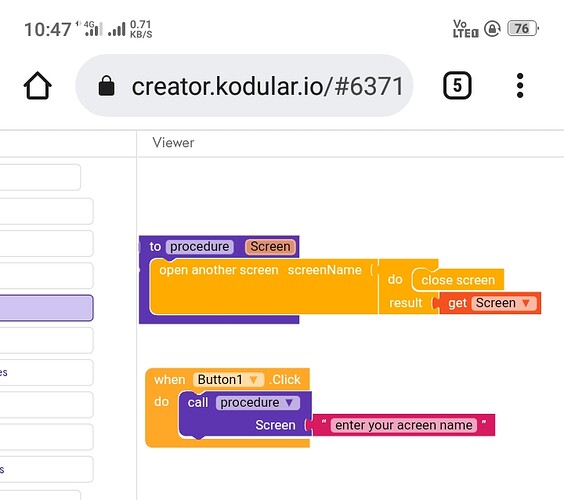Select the 'close screen' block
The image size is (564, 500).
458,280
